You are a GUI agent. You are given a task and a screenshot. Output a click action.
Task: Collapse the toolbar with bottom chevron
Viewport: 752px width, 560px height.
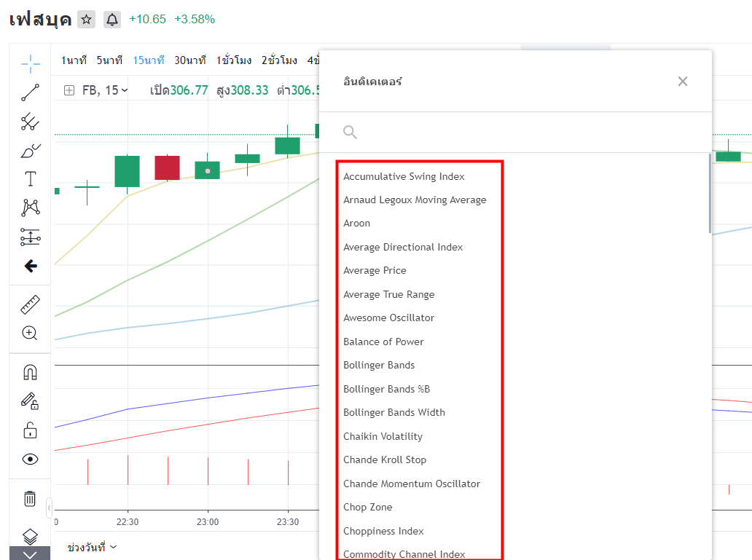coord(29,554)
